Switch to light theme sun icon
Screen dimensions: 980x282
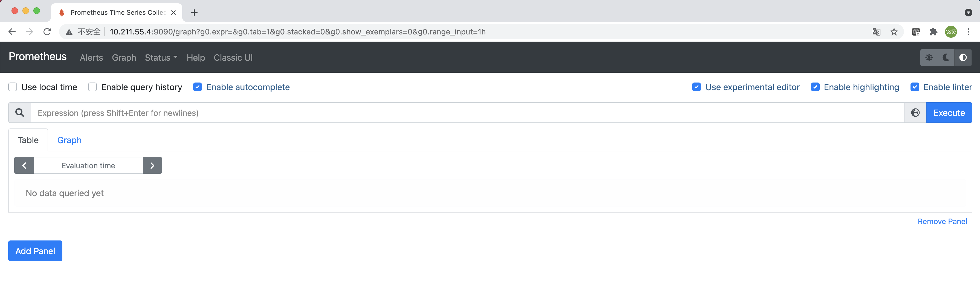pos(929,57)
